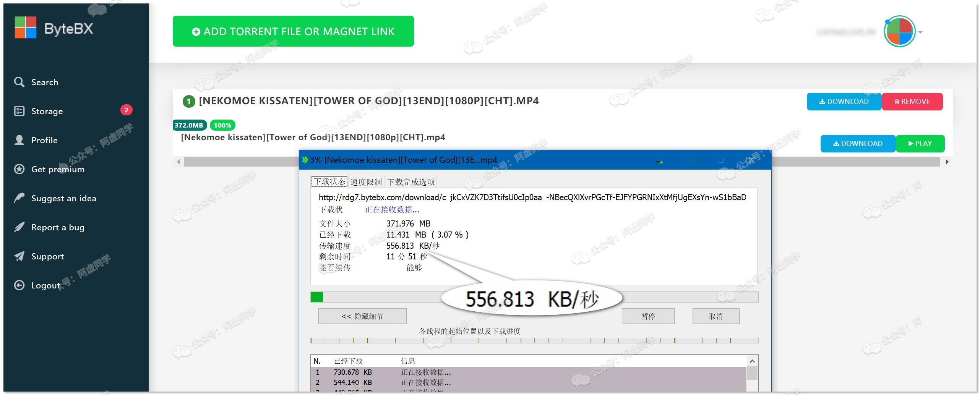Click 隐藏细节 to hide details
The width and height of the screenshot is (980, 395).
click(362, 316)
